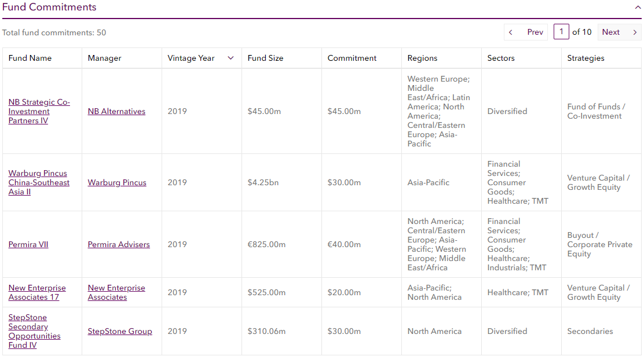Click the Fund Name column header
The height and width of the screenshot is (360, 644).
(30, 58)
